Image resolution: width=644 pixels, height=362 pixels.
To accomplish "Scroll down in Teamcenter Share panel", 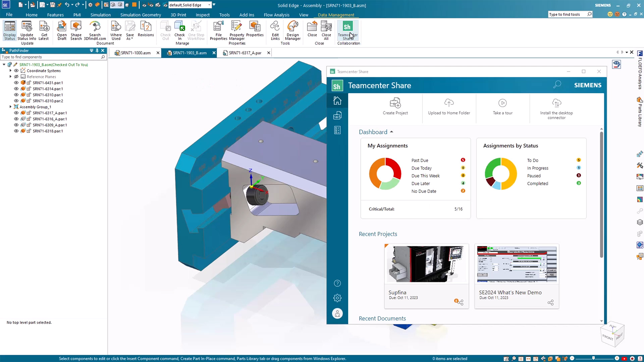I will [601, 321].
